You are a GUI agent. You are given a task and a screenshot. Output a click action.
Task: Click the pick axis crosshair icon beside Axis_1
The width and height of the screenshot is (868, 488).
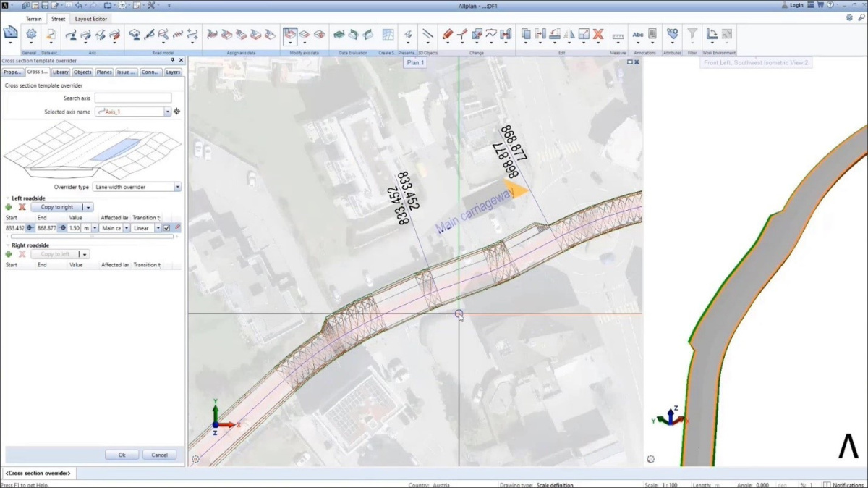(x=177, y=112)
